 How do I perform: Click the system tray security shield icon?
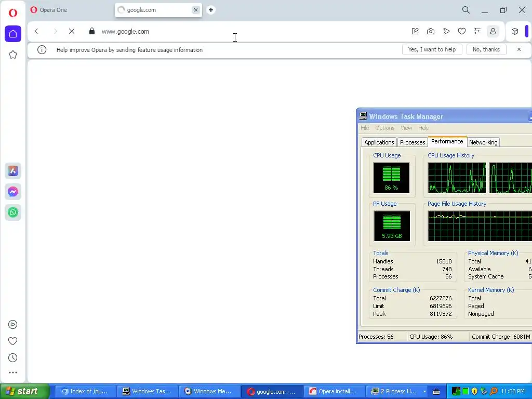[x=474, y=391]
